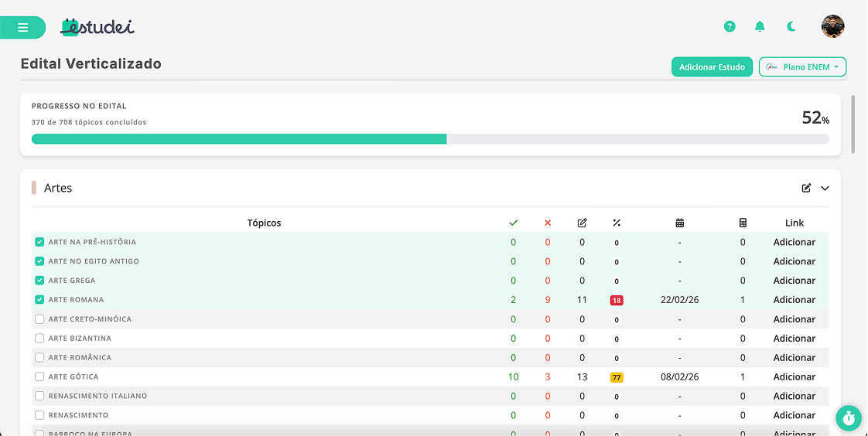The image size is (868, 436).
Task: Open the notifications bell
Action: point(760,27)
